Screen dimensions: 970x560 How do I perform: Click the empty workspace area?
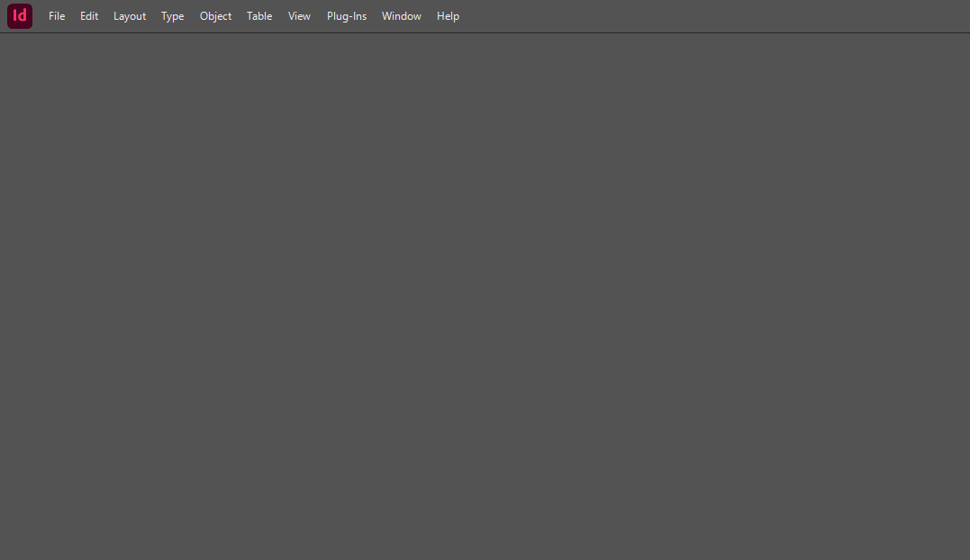(x=485, y=297)
